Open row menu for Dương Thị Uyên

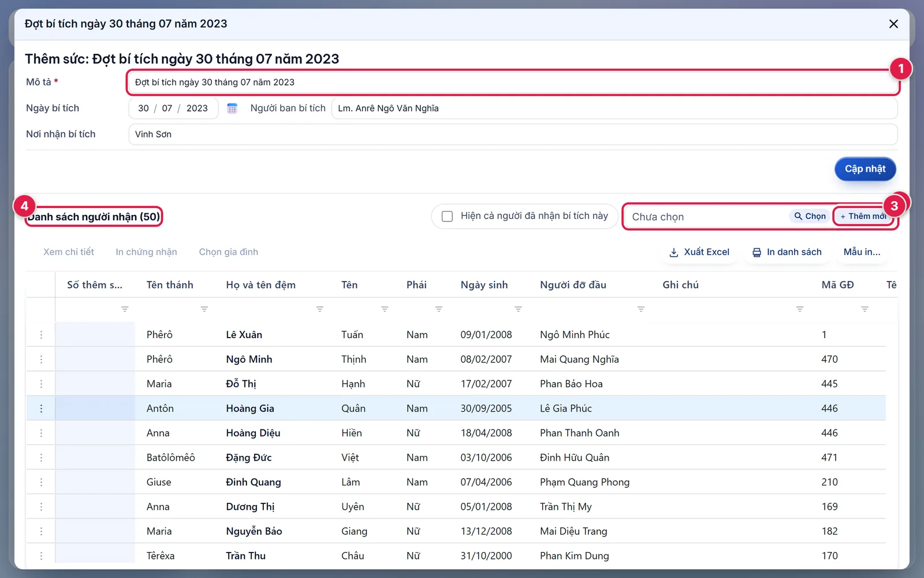(41, 507)
